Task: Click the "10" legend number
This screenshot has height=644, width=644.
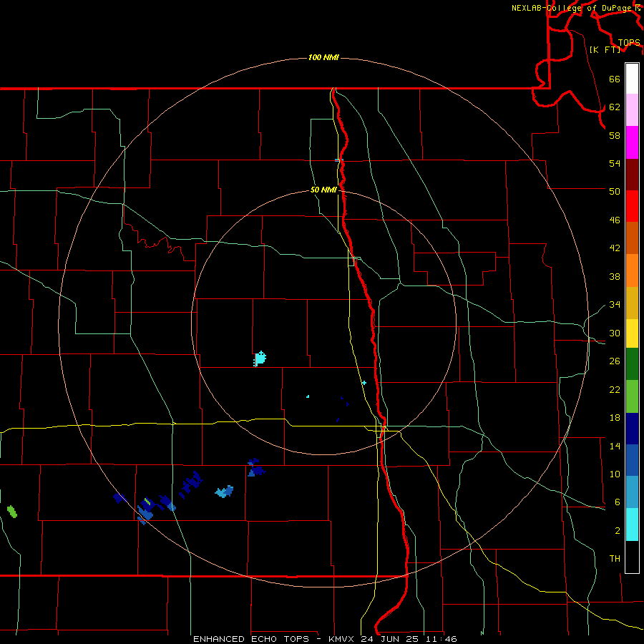Action: click(615, 474)
